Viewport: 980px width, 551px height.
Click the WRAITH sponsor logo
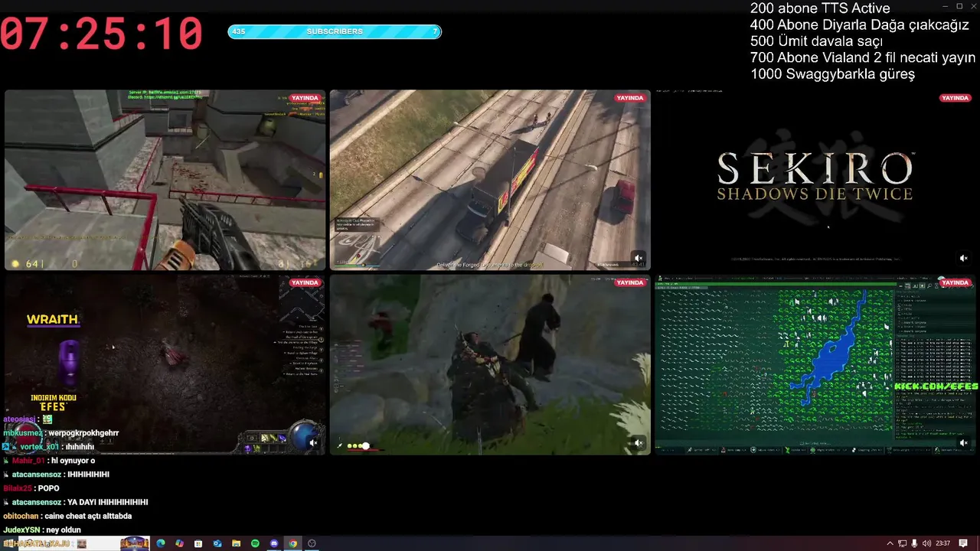click(53, 319)
